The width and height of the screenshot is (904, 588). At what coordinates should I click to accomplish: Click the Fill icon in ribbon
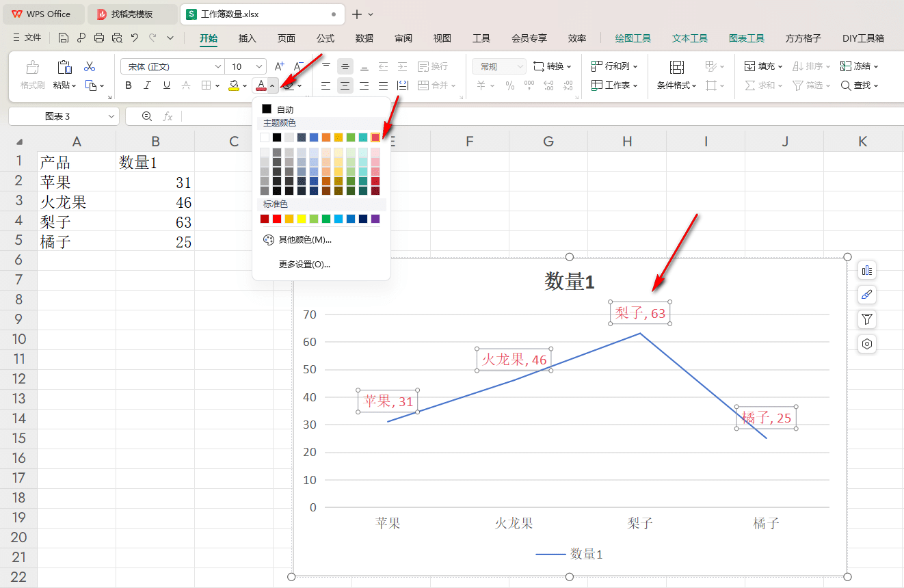(x=749, y=66)
